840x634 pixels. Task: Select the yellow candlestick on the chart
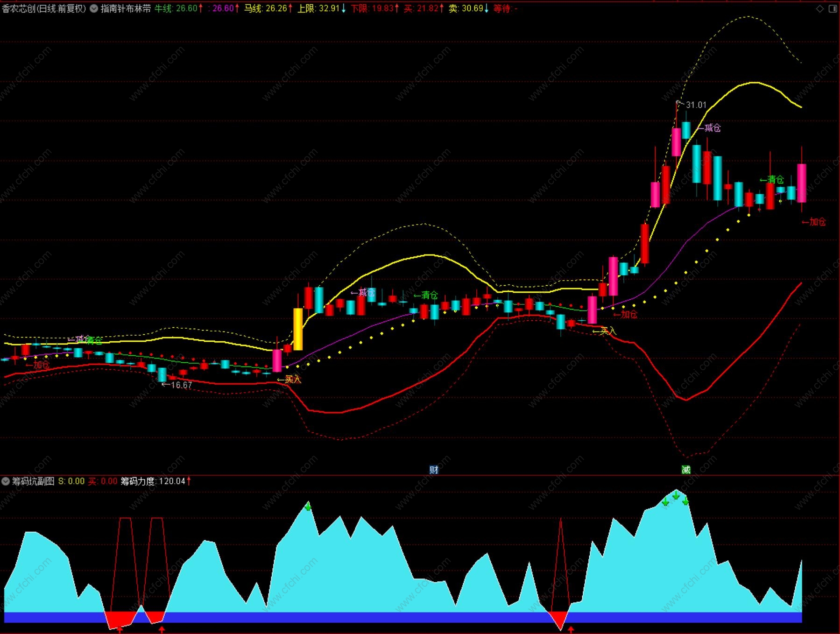point(298,329)
